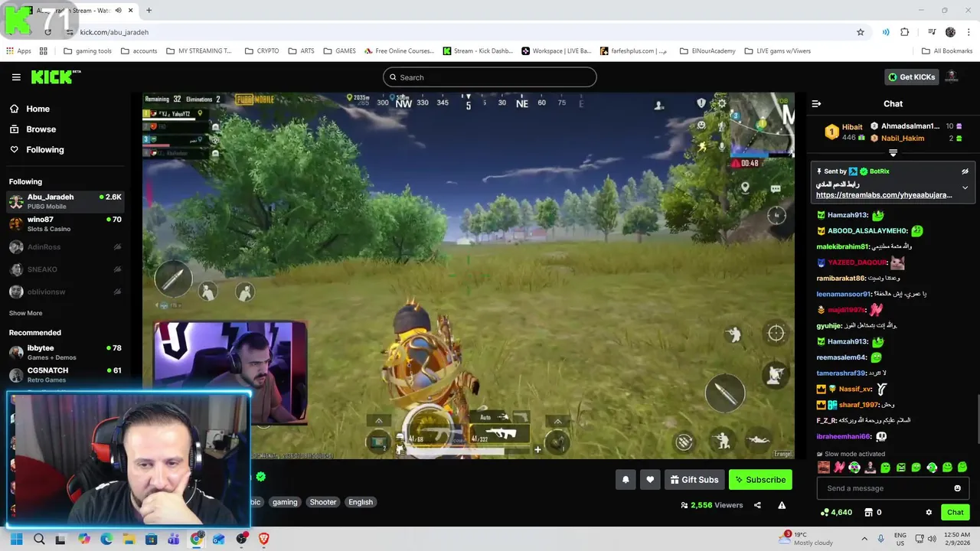Open Chrome Apps shortcut

(x=18, y=51)
